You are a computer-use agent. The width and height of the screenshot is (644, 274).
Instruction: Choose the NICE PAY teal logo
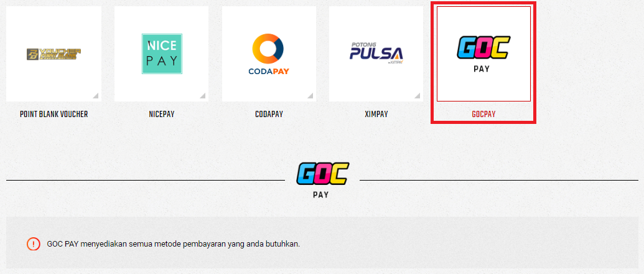tap(162, 54)
